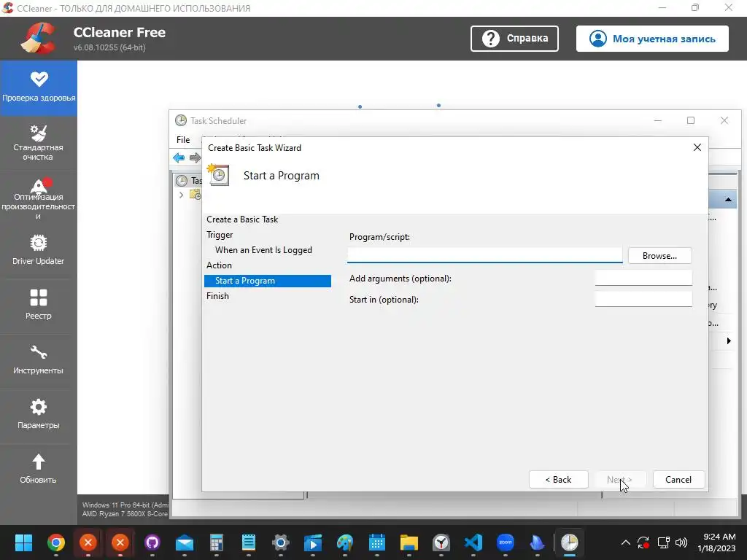Show hidden system tray icons chevron
Image resolution: width=747 pixels, height=560 pixels.
[625, 542]
